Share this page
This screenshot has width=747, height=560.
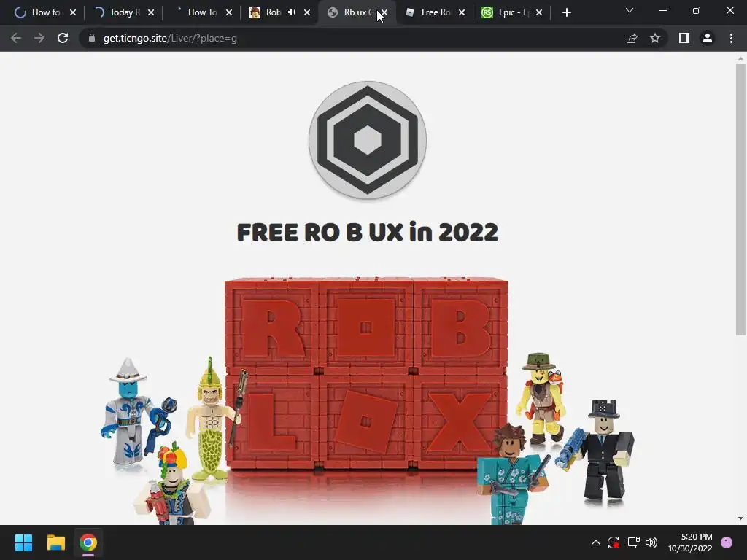tap(632, 38)
